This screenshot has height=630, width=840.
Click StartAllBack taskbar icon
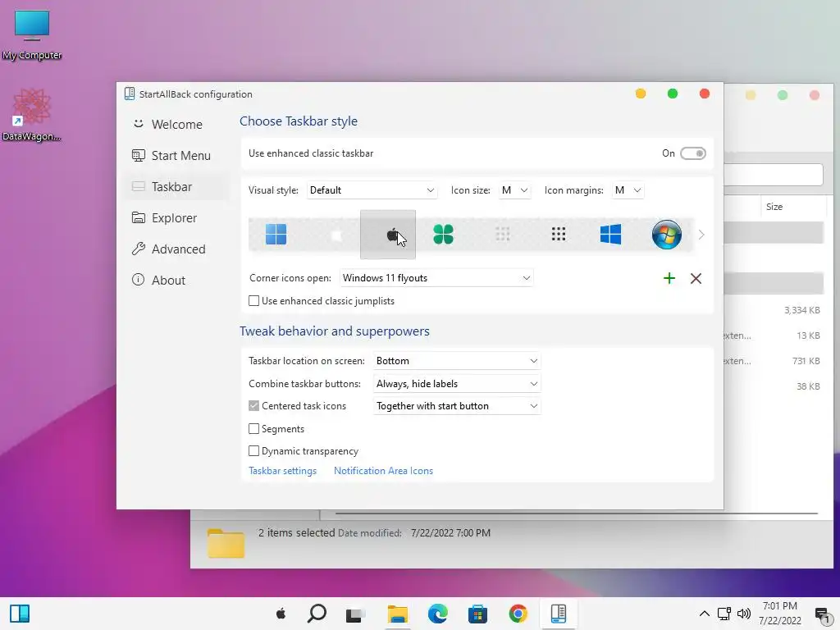tap(558, 614)
